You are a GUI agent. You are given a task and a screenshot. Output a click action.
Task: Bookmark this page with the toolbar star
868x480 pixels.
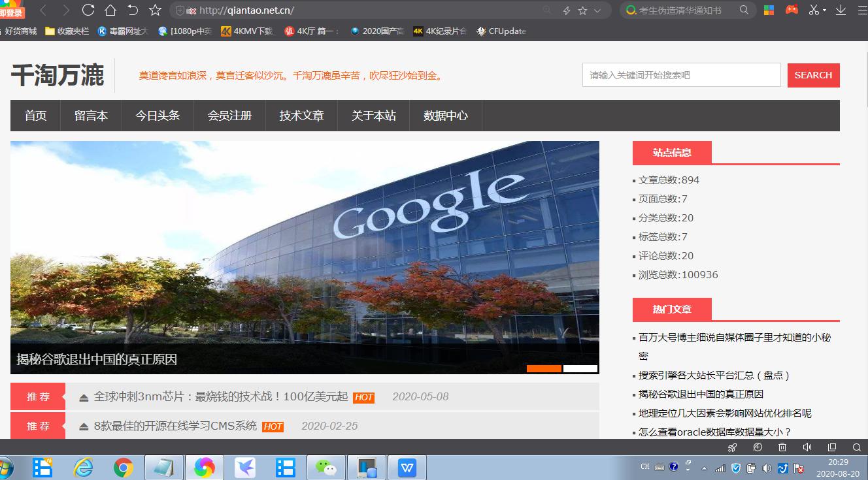(155, 10)
